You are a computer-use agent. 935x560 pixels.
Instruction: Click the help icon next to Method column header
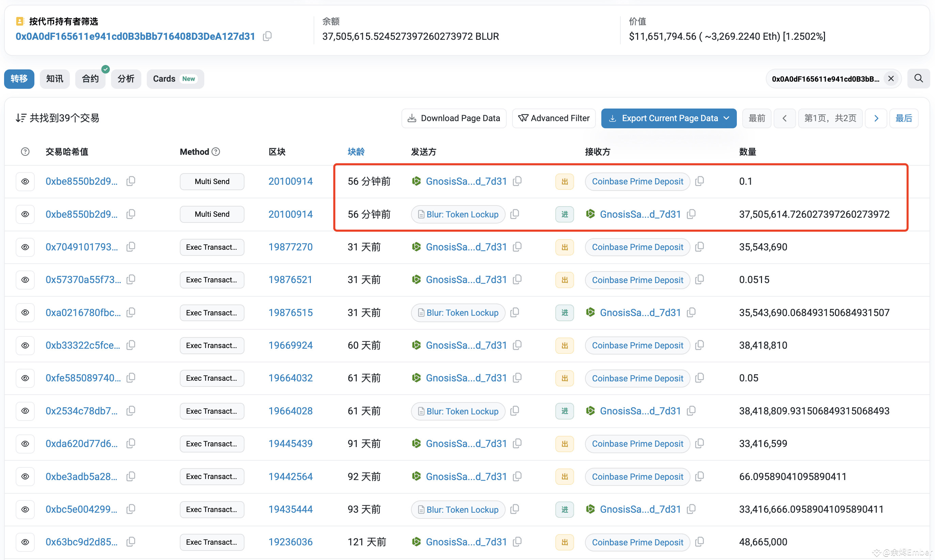coord(216,151)
